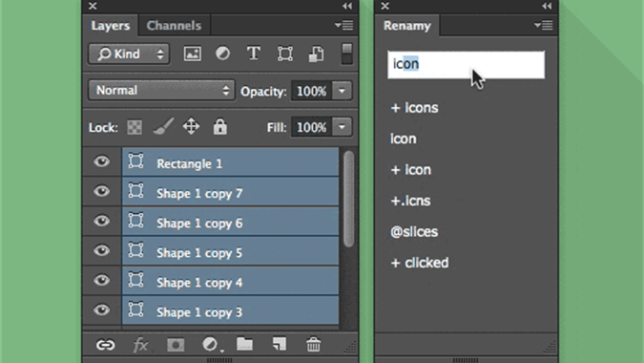Hide the Shape 1 copy 3 layer
Image resolution: width=644 pixels, height=363 pixels.
click(x=101, y=310)
